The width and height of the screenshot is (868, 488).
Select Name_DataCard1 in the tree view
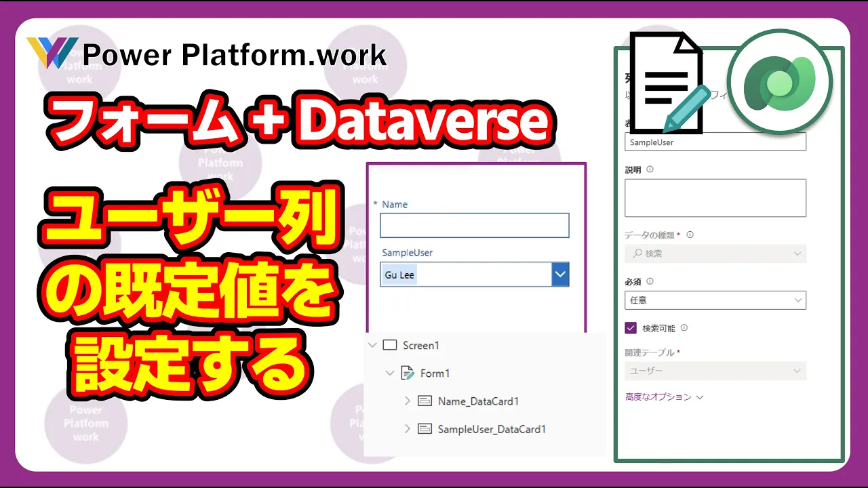478,401
